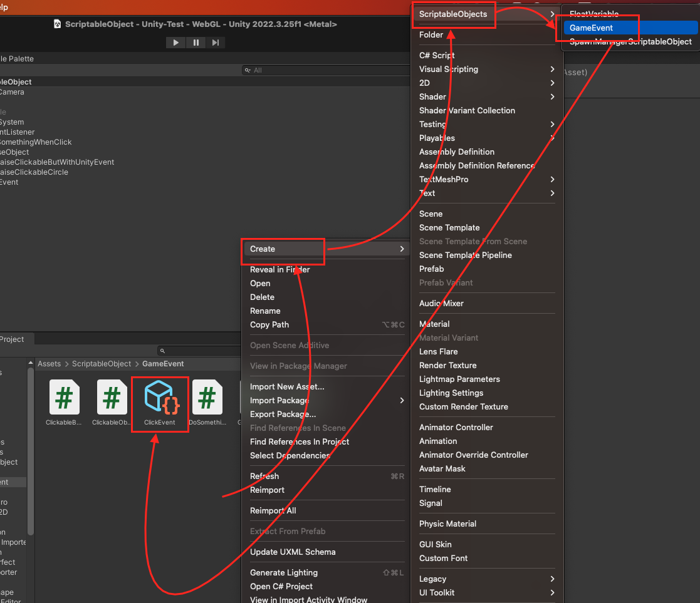
Task: Click Refresh in context menu
Action: (326, 476)
